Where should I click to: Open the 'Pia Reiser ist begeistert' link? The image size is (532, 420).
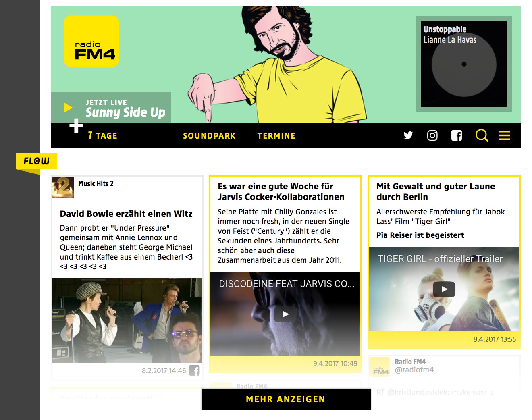(420, 235)
